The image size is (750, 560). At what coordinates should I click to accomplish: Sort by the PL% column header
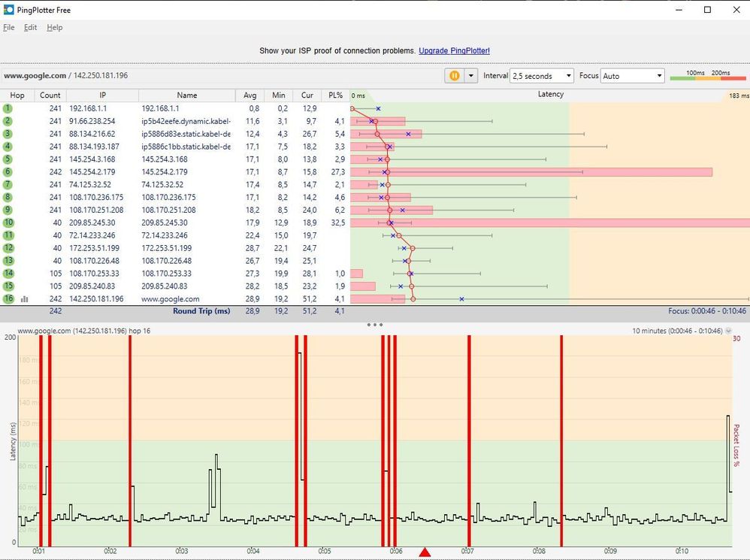[x=336, y=95]
